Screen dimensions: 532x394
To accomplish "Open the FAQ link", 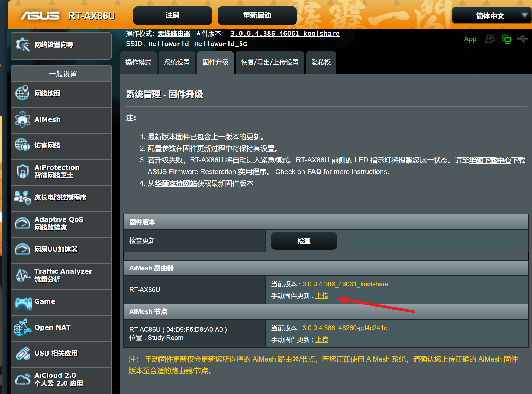I will (314, 172).
